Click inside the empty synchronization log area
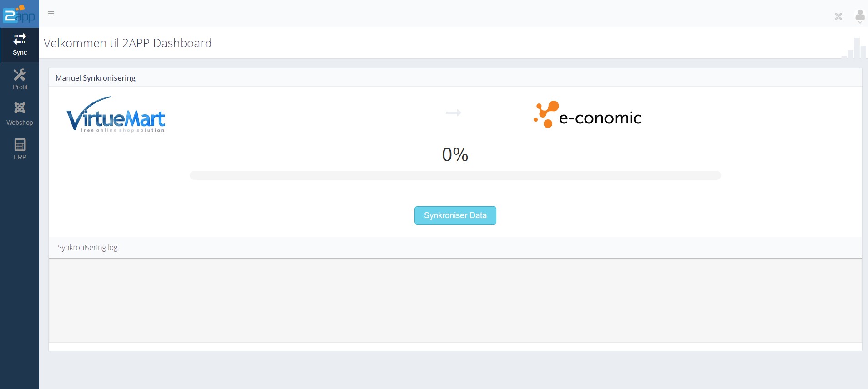This screenshot has width=868, height=389. pos(455,300)
